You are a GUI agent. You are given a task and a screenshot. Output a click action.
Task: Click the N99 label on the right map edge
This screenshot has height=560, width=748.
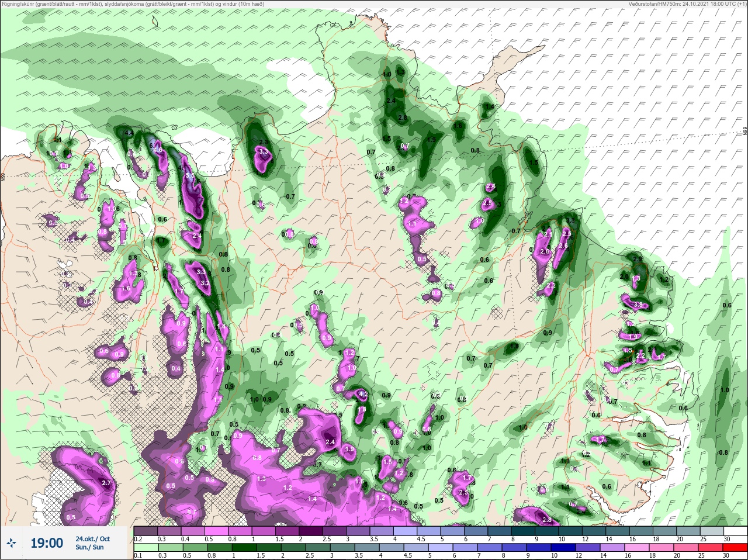point(745,132)
